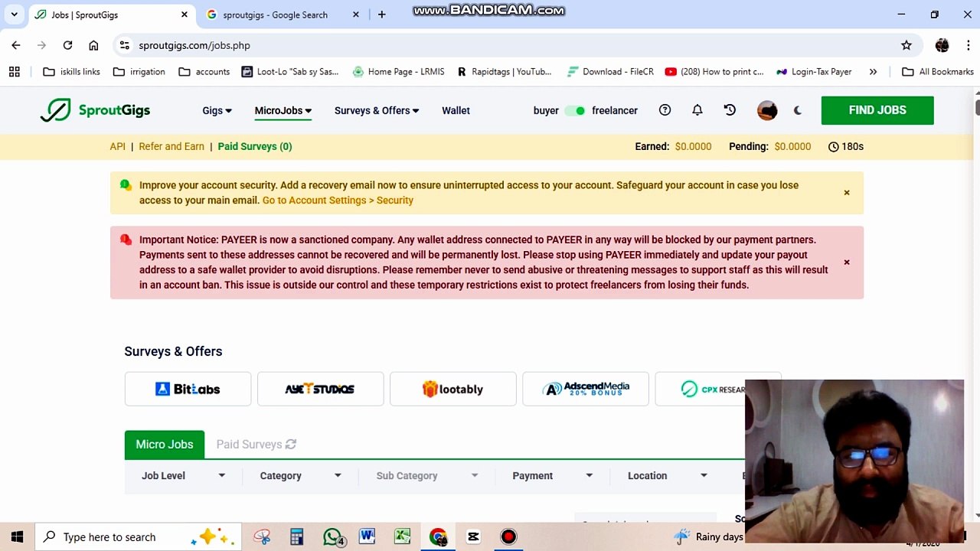Image resolution: width=980 pixels, height=551 pixels.
Task: Open Microsoft Excel from the taskbar
Action: pyautogui.click(x=402, y=536)
